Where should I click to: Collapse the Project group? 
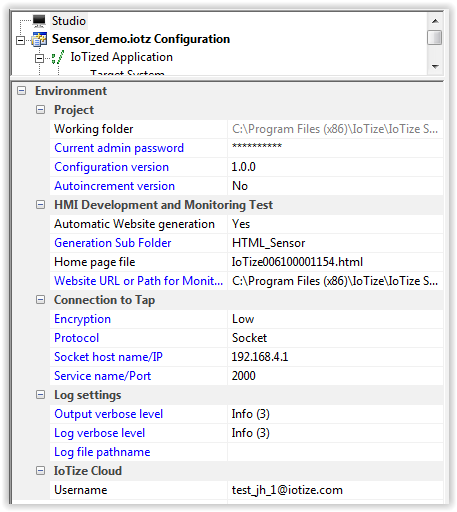click(40, 109)
